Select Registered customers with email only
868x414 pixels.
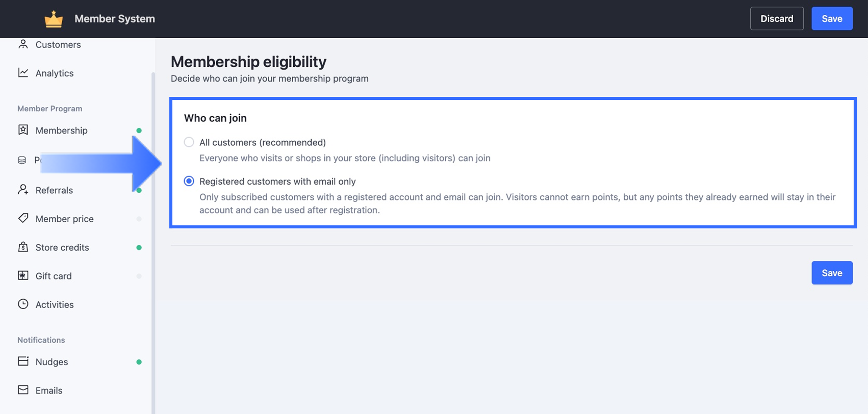pos(189,181)
